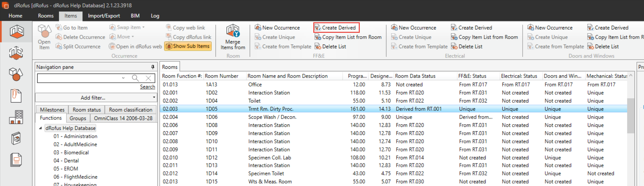Open the Items module sidebar icon
The height and width of the screenshot is (186, 644).
tap(16, 74)
